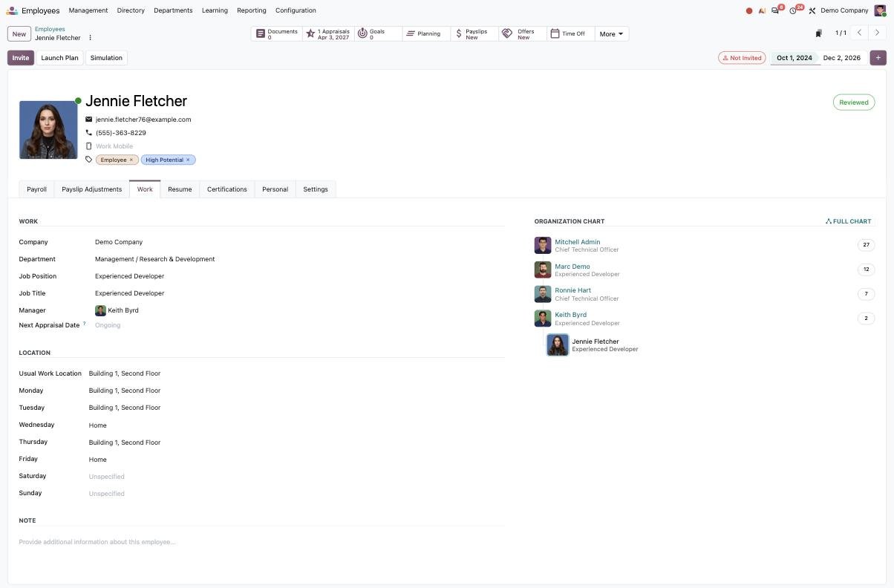Select the Dec 2, 2026 version
894x588 pixels.
842,58
